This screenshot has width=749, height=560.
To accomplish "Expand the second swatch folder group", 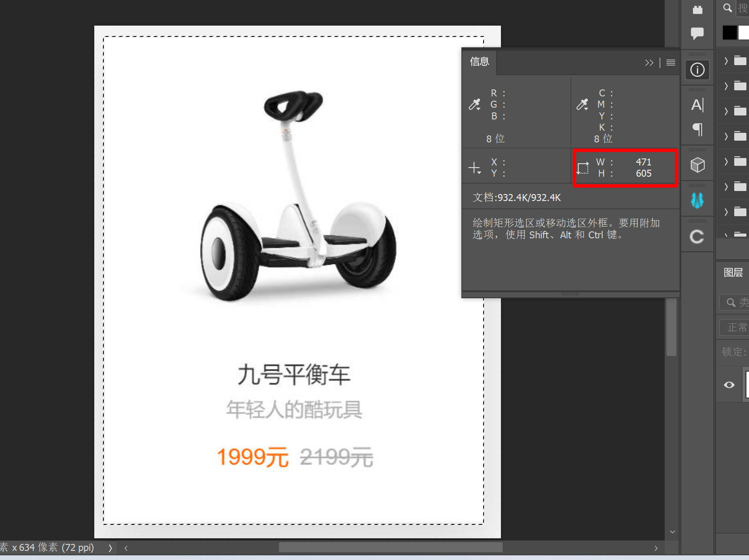I will [x=726, y=86].
